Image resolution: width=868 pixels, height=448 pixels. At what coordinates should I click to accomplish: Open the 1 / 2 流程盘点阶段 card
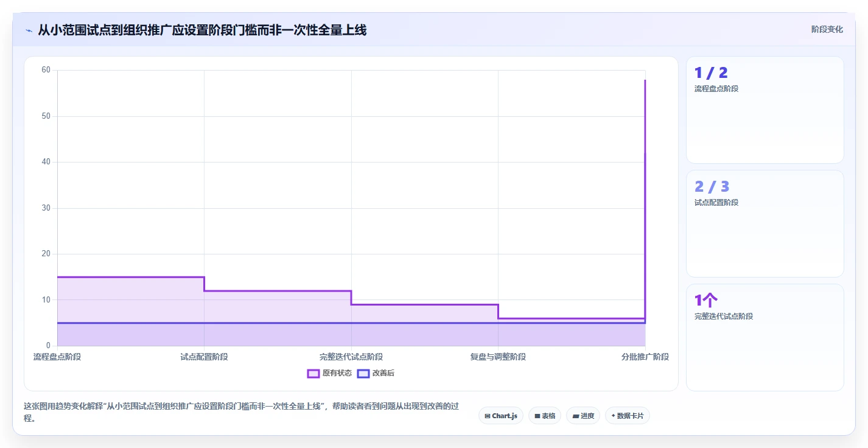[x=765, y=110]
